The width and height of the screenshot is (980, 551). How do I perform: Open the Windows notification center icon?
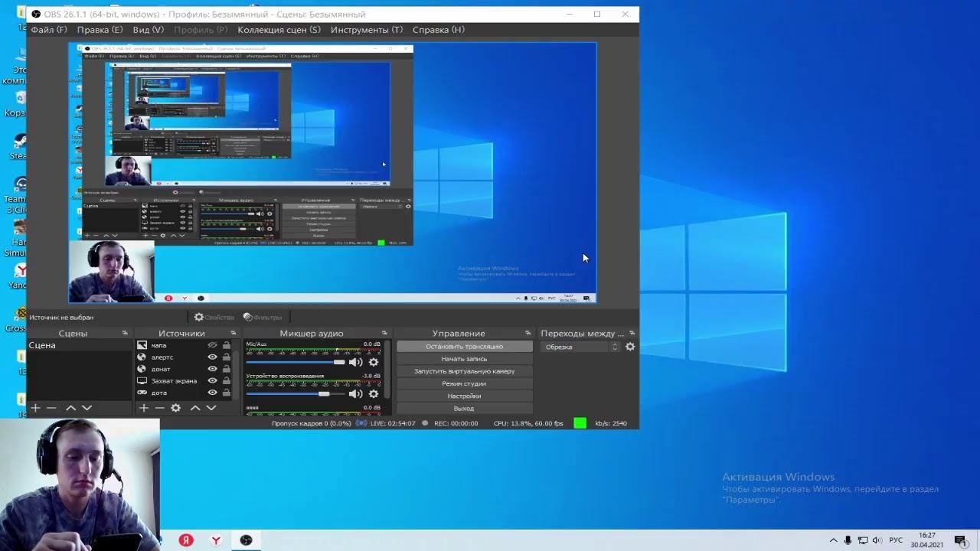(x=960, y=540)
